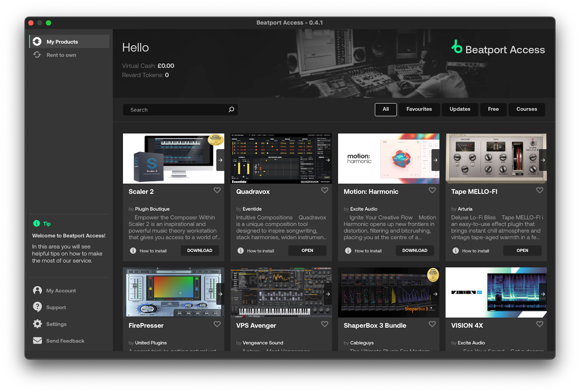
Task: Open the FirePresser thumbnail image
Action: tap(174, 292)
